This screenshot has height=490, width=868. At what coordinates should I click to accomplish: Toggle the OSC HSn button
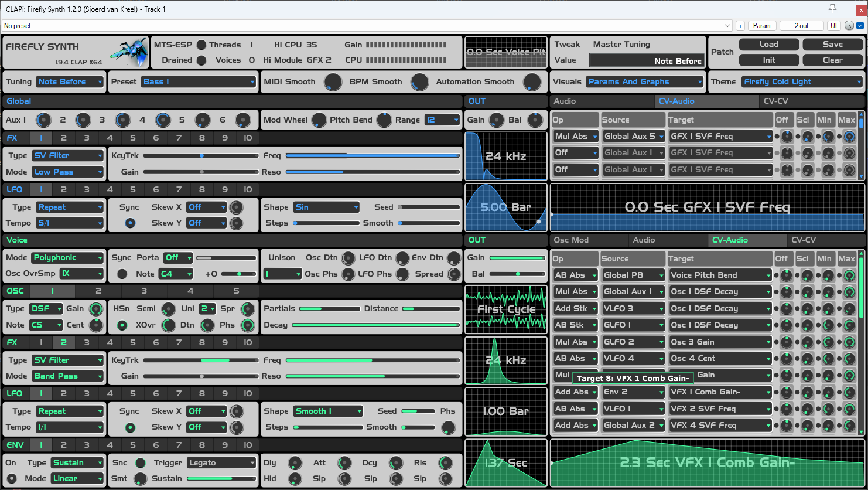pyautogui.click(x=122, y=325)
